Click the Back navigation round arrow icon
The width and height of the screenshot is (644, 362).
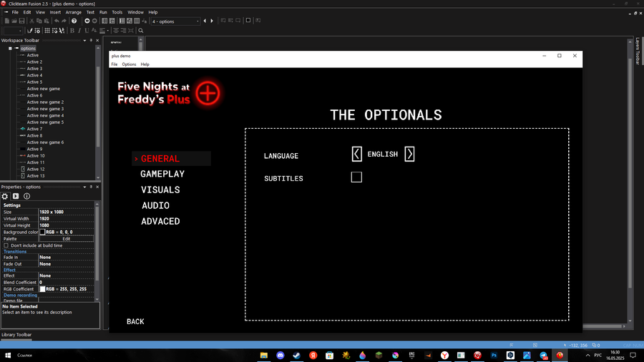coord(87,21)
